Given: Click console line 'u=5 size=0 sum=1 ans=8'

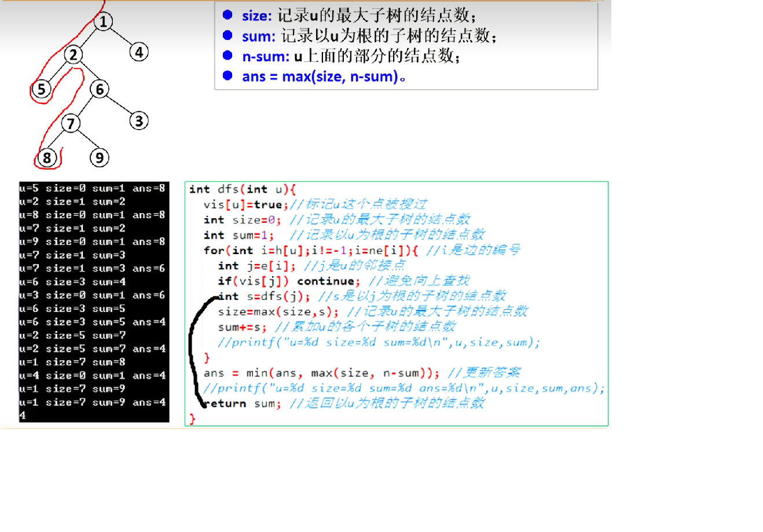Looking at the screenshot, I should 93,188.
